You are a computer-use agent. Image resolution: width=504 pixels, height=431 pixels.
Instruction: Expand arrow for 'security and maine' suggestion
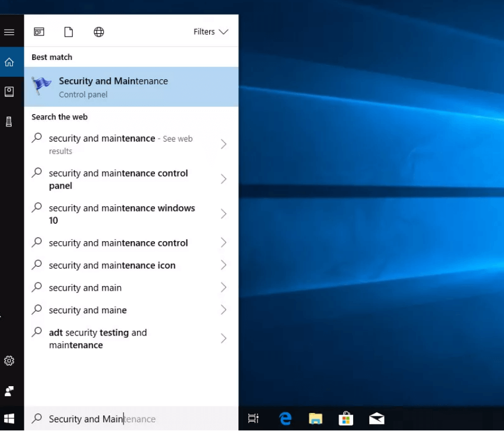point(223,310)
